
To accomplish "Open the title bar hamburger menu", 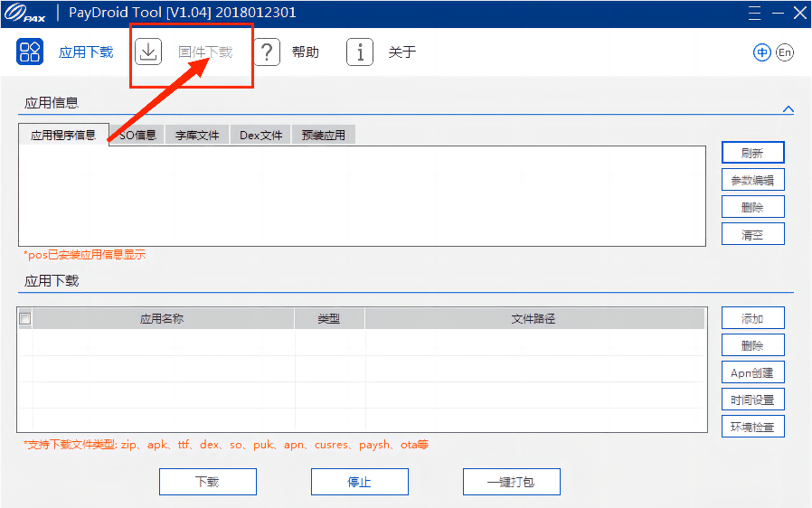I will [x=754, y=13].
